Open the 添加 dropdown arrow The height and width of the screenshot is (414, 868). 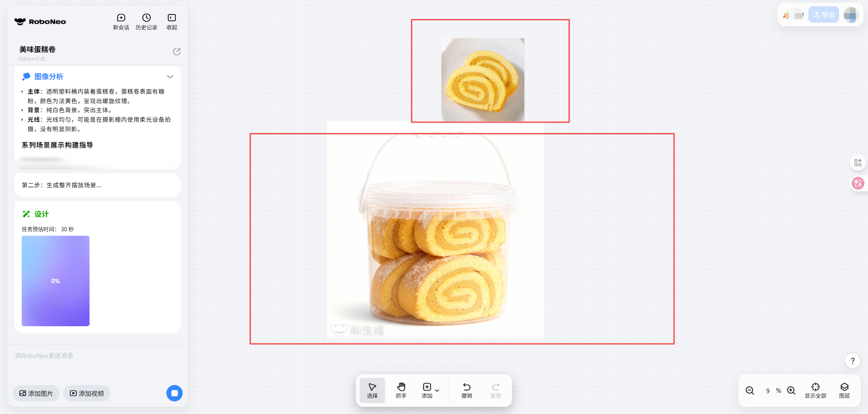[x=437, y=390]
